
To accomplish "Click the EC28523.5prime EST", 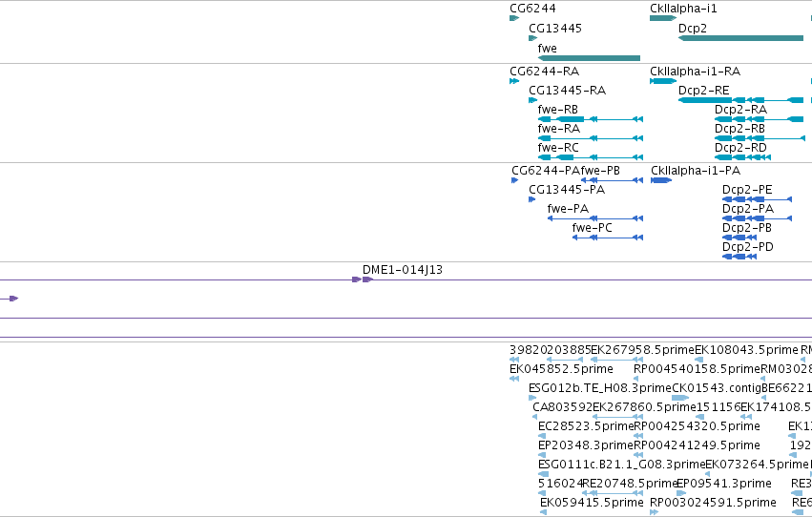I will point(542,436).
